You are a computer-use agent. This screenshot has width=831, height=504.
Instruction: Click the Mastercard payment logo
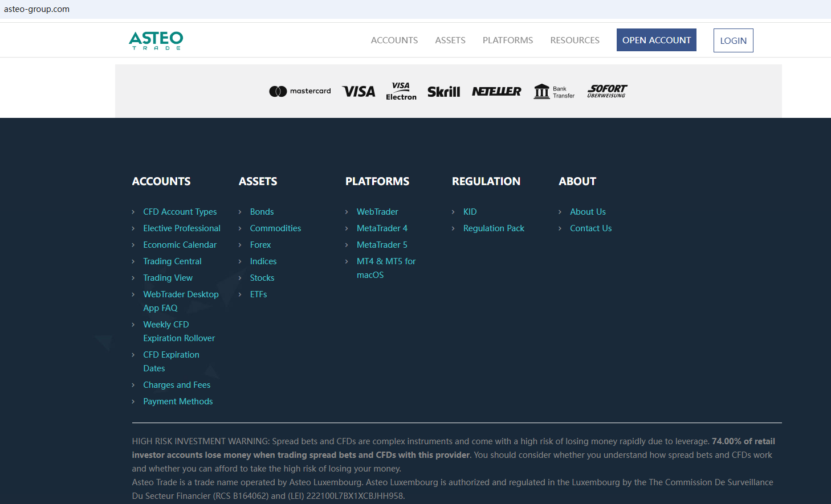point(300,91)
